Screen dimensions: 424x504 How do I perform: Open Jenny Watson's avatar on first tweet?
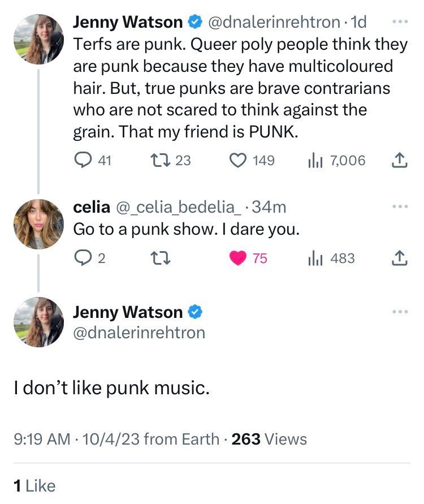pyautogui.click(x=38, y=40)
